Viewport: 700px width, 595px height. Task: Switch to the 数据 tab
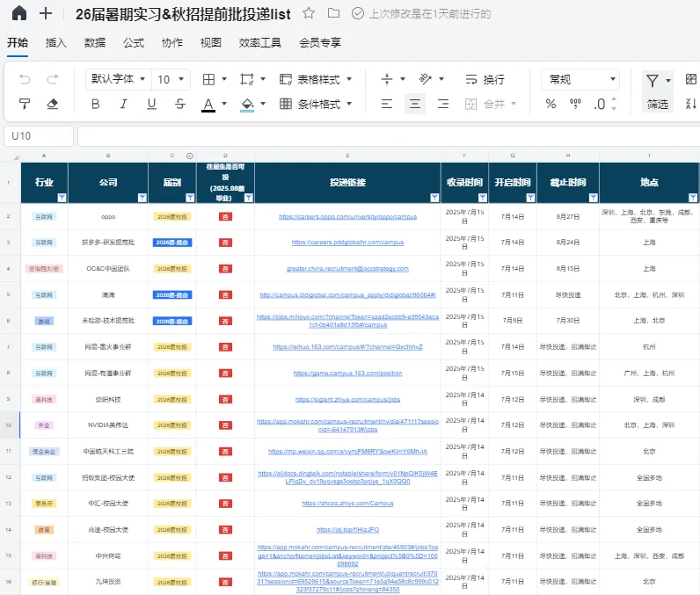tap(95, 43)
